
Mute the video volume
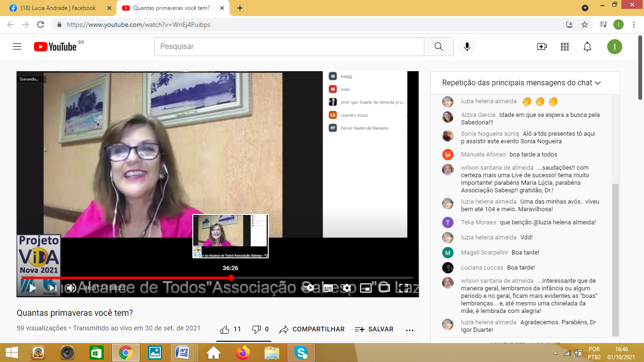point(71,288)
